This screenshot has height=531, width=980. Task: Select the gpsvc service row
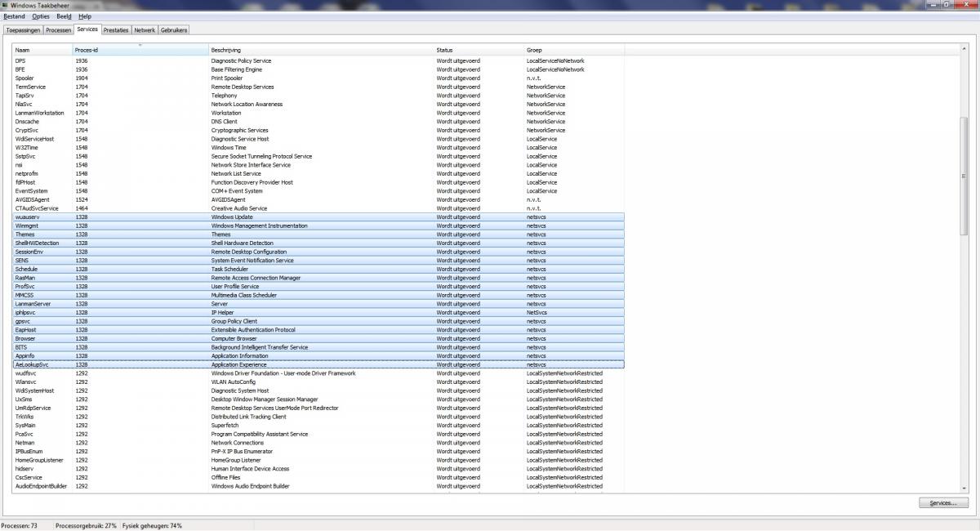[319, 321]
